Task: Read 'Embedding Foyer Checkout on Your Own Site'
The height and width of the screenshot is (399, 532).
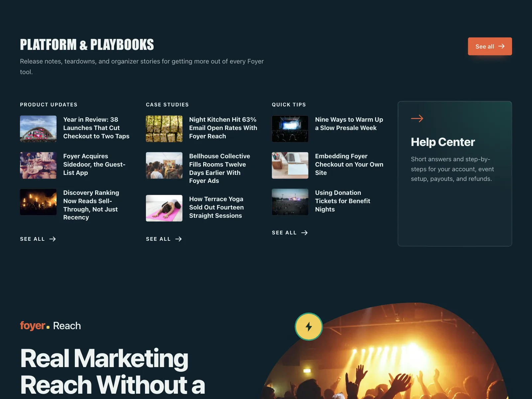Action: [349, 164]
